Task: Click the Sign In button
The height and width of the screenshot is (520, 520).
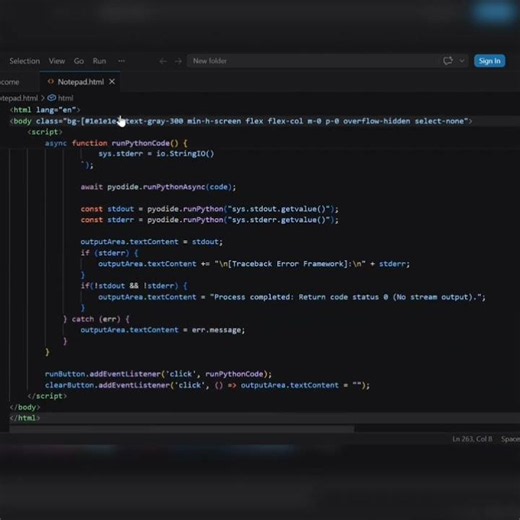Action: coord(489,61)
